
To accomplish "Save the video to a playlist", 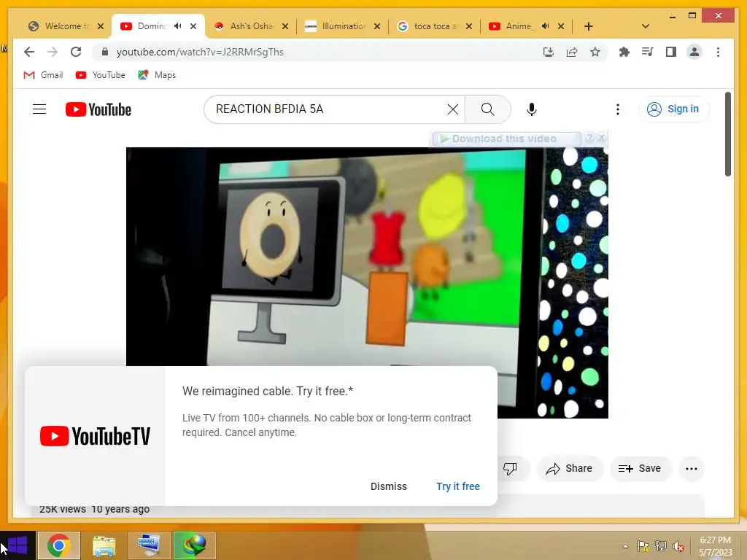I will pos(640,469).
